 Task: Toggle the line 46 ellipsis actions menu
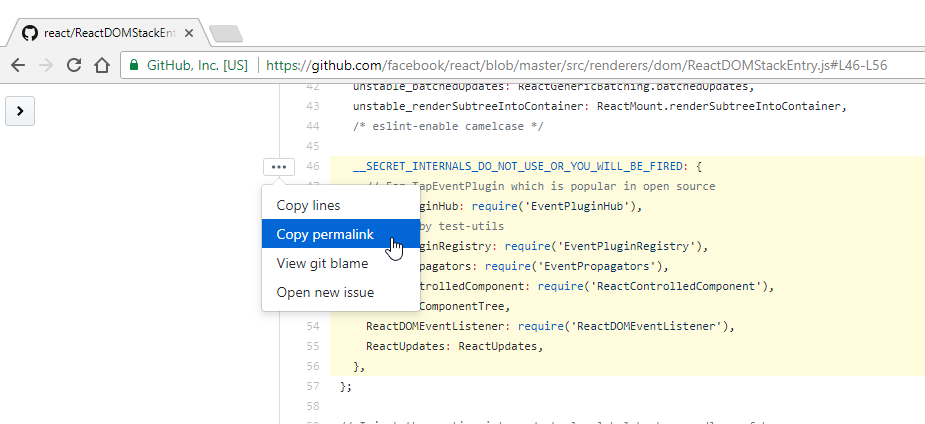point(279,167)
